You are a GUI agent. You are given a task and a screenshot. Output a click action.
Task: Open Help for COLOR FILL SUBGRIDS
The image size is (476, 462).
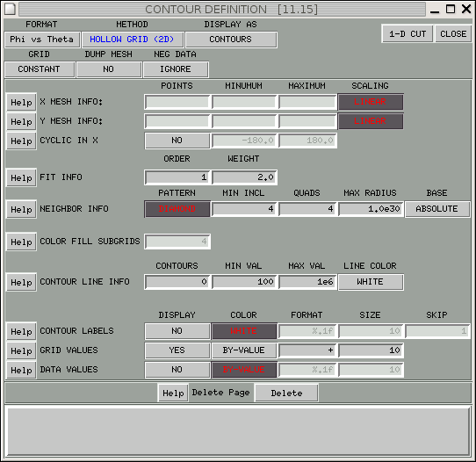click(21, 242)
